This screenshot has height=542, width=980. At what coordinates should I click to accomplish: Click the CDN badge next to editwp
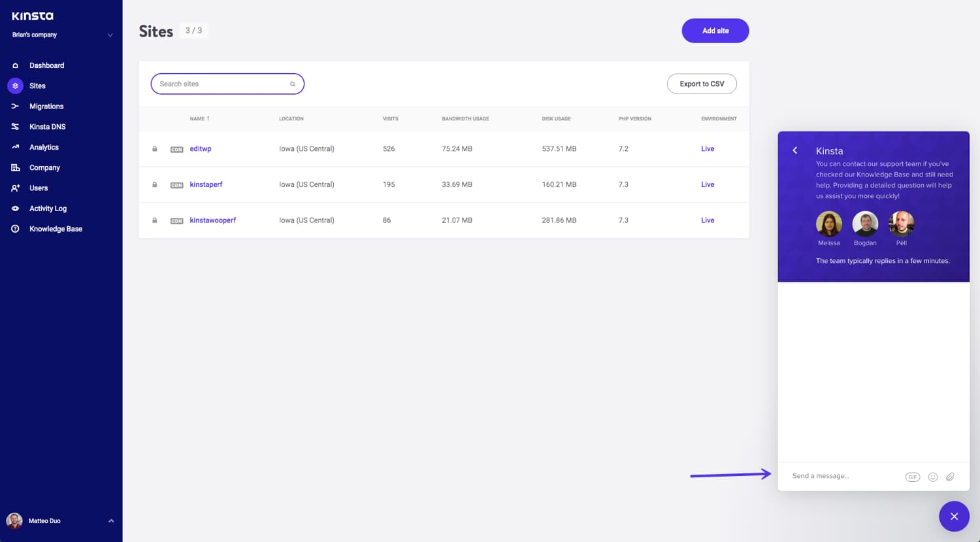[x=176, y=150]
